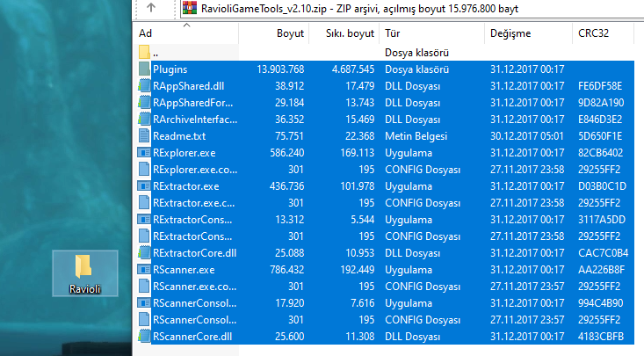Select the parent folder ".." icon
The width and height of the screenshot is (644, 356).
[x=144, y=52]
